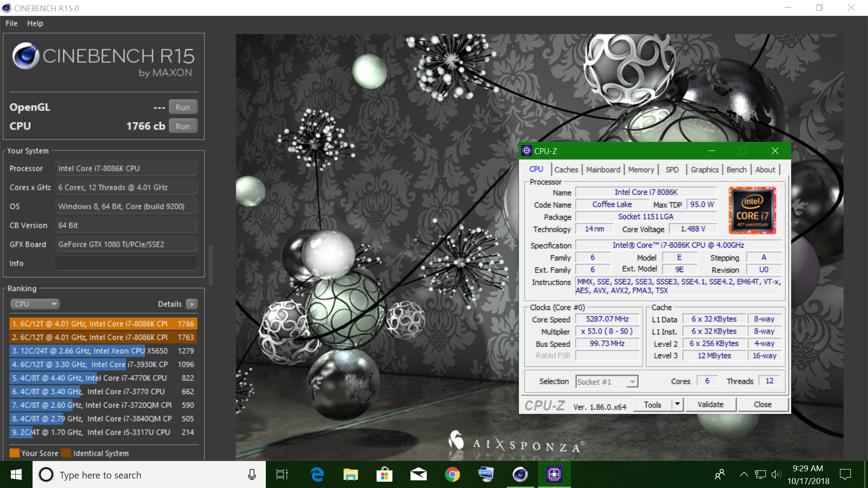The image size is (868, 488).
Task: Select ranking row 2 with score 1763
Action: pos(103,337)
